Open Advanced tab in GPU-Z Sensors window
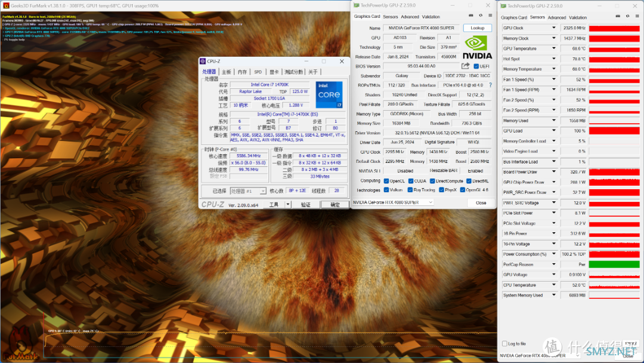Viewport: 644px width, 363px height. (x=557, y=18)
